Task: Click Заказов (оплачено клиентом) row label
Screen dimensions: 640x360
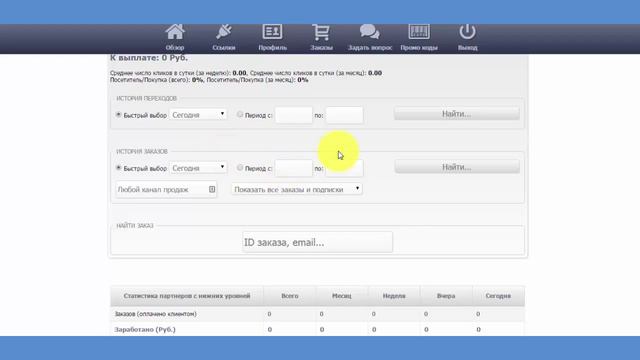Action: [x=156, y=314]
